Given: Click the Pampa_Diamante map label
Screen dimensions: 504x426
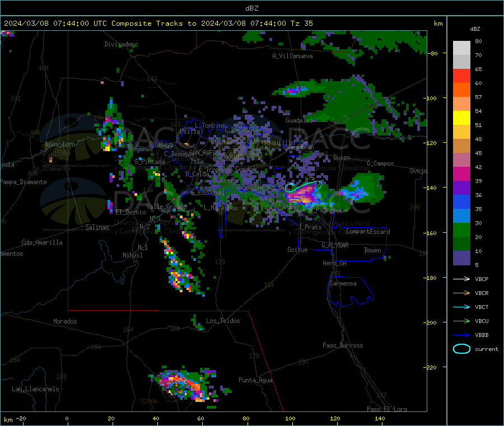Looking at the screenshot, I should [24, 182].
